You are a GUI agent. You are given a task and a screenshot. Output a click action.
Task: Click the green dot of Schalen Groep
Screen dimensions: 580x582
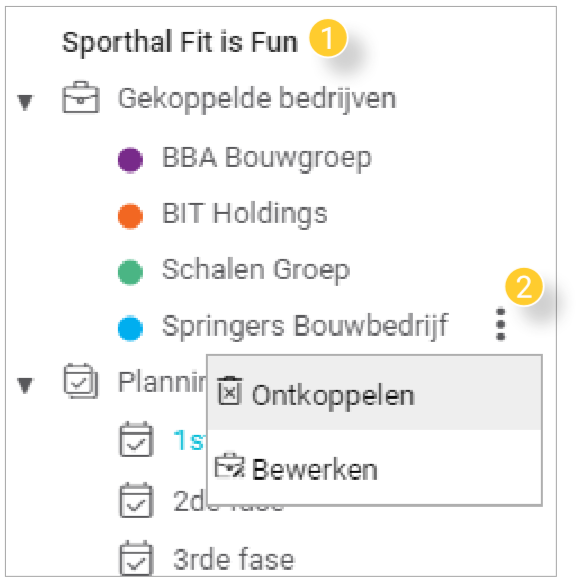[130, 272]
